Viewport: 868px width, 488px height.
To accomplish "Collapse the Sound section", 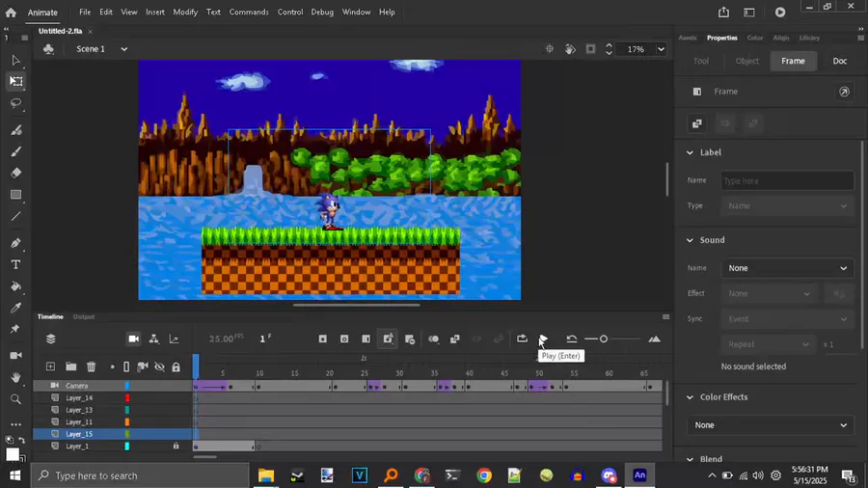I will (690, 240).
